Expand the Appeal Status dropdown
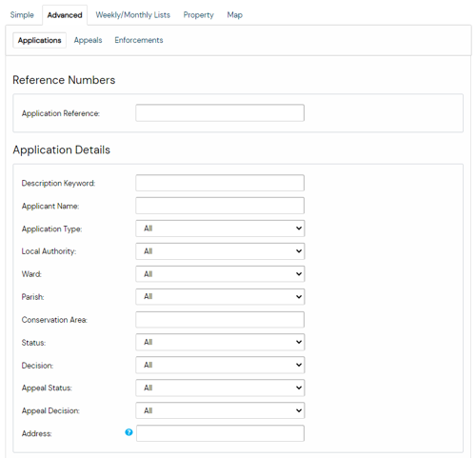The width and height of the screenshot is (476, 458). [x=220, y=388]
